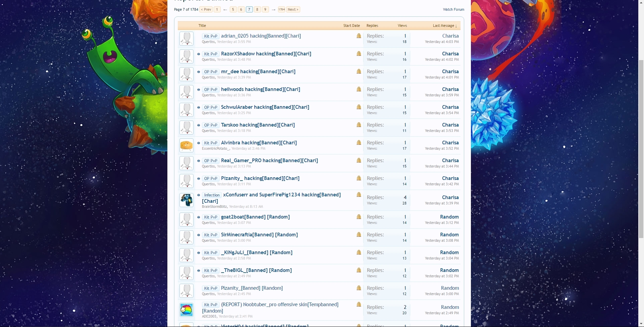Open avatar beside adrian_0205 hacking thread

[186, 39]
